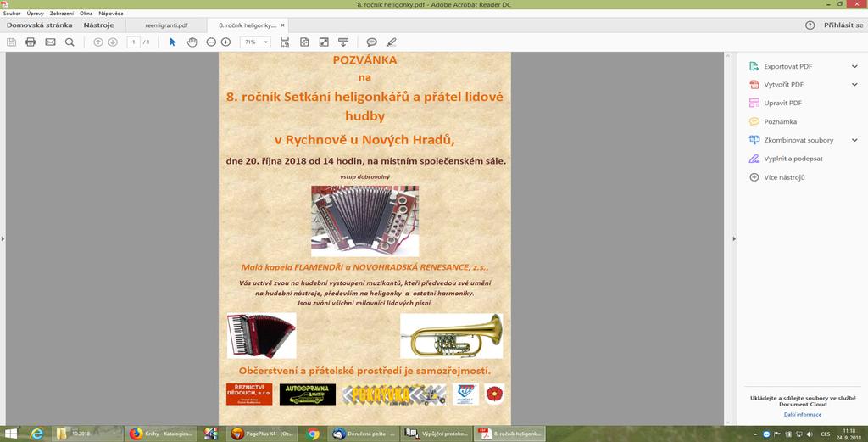This screenshot has height=442, width=868.
Task: Click the taskbar volume speaker icon
Action: [x=808, y=434]
